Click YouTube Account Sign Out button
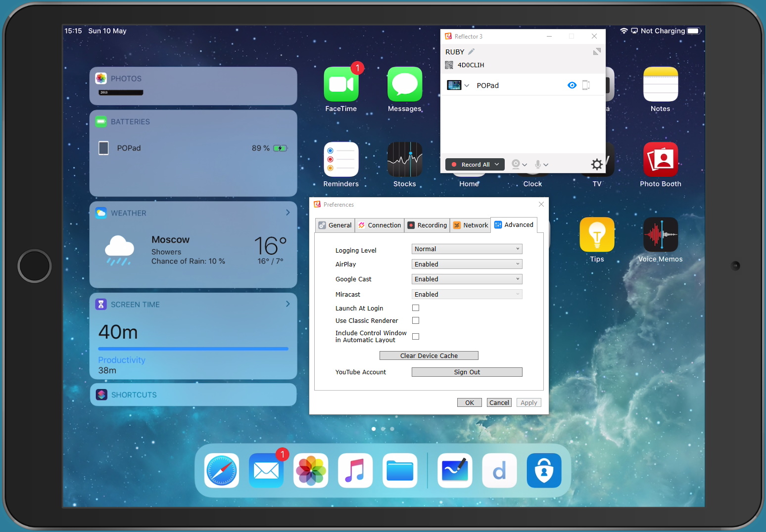This screenshot has height=532, width=766. click(467, 372)
